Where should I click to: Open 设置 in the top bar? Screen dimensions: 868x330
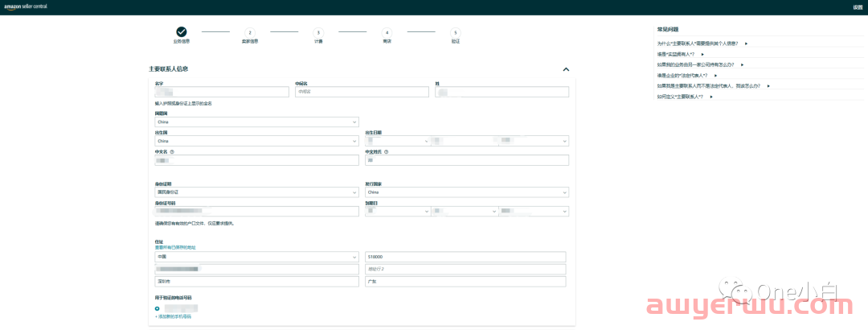[x=857, y=7]
